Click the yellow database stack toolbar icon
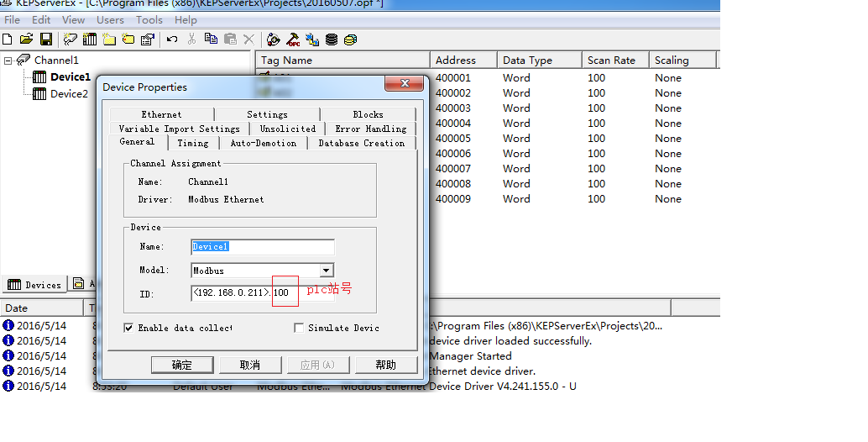The height and width of the screenshot is (442, 868). 350,39
